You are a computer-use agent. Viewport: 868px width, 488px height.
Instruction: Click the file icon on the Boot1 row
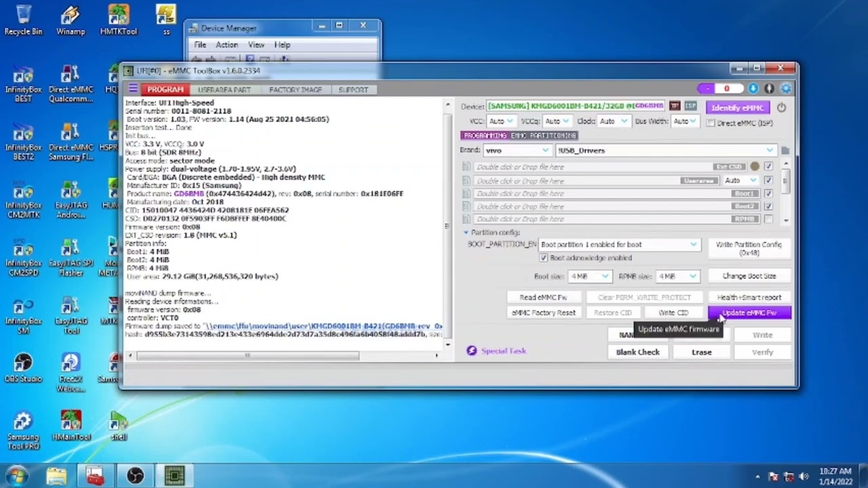coord(466,194)
